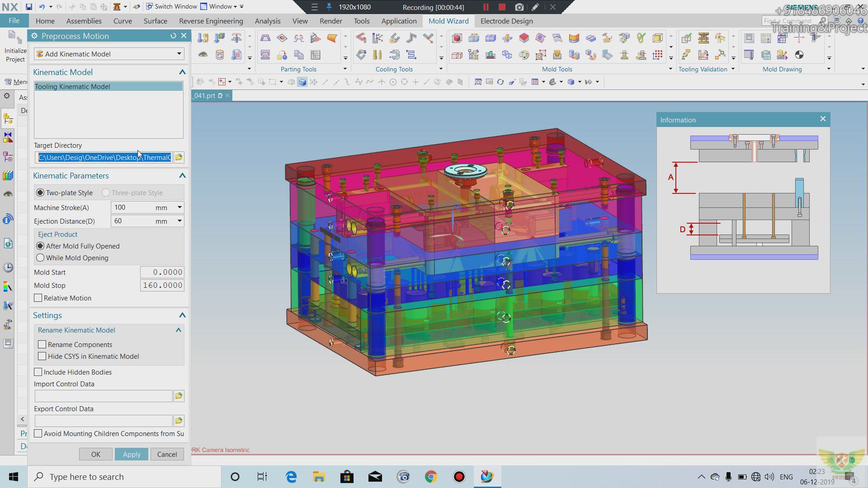Click the undo arrow icon

42,7
